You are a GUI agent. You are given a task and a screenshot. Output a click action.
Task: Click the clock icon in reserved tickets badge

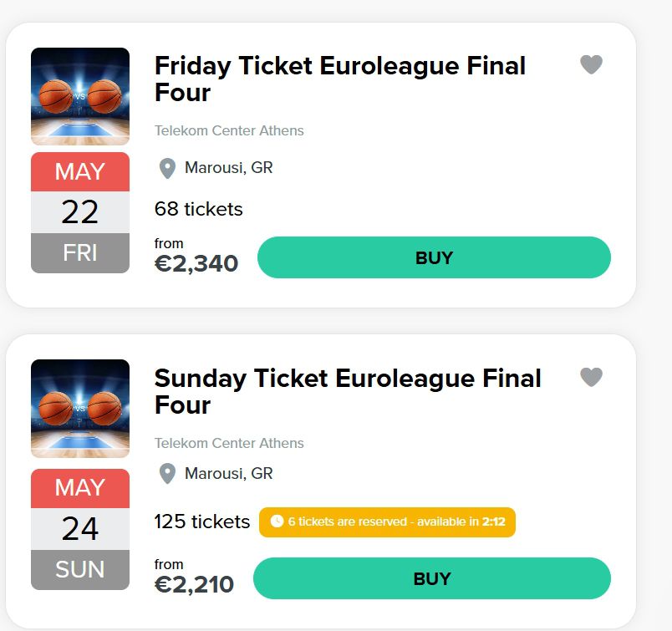click(277, 522)
